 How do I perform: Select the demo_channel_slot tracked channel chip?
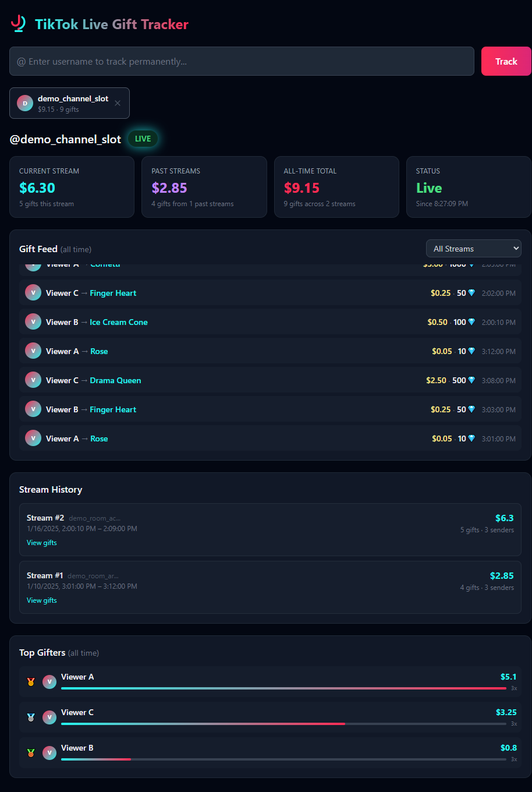[69, 103]
